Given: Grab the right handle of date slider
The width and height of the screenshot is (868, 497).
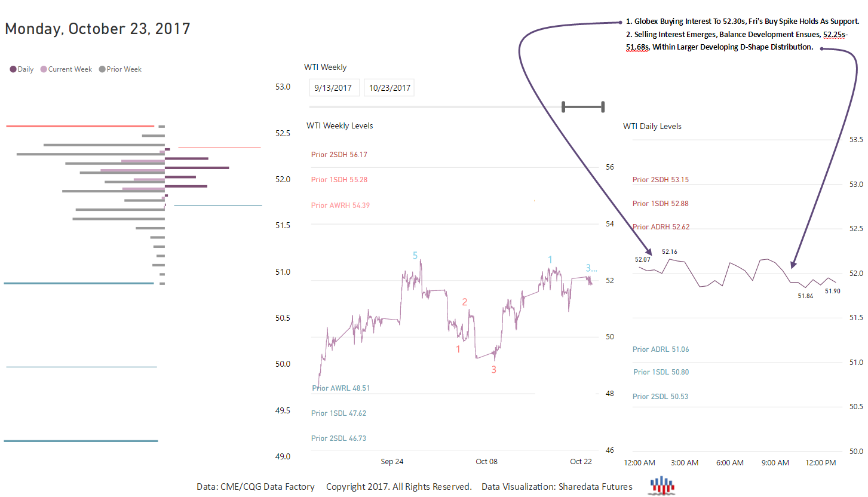Looking at the screenshot, I should (x=603, y=107).
